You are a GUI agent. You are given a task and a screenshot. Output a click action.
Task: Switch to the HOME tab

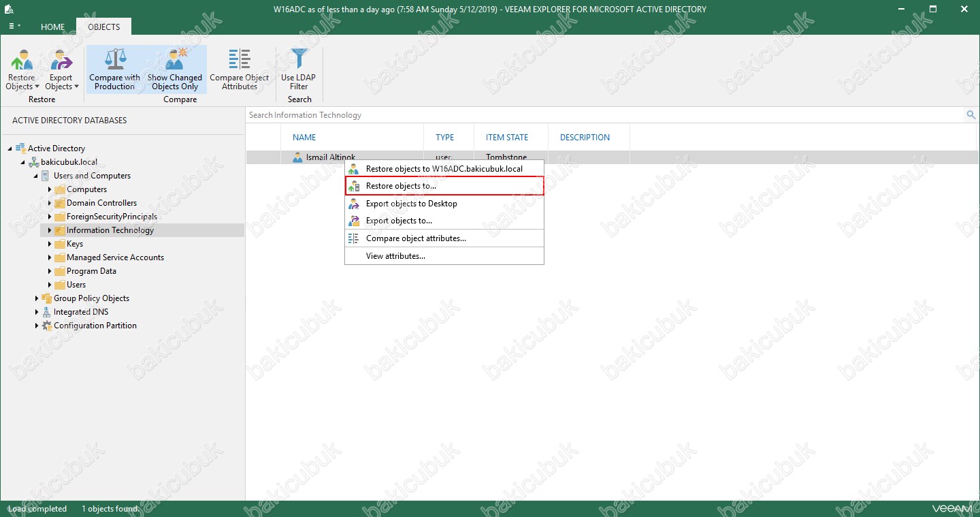click(x=53, y=27)
